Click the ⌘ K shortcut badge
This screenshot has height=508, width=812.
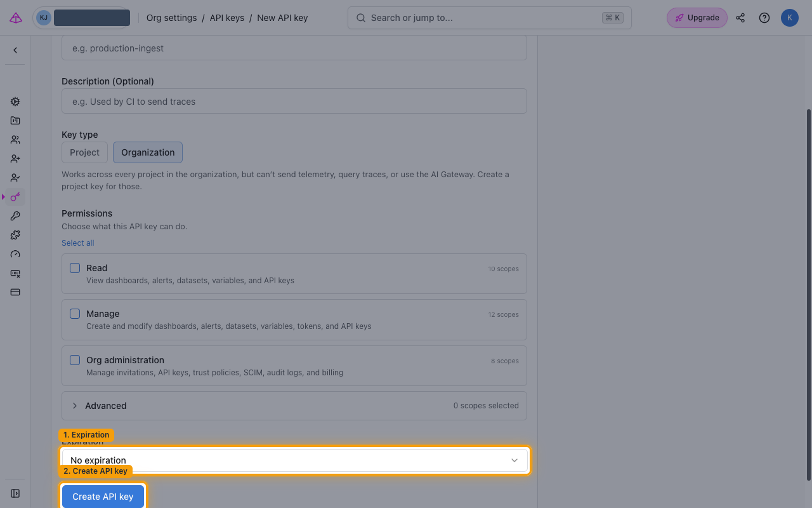tap(612, 18)
